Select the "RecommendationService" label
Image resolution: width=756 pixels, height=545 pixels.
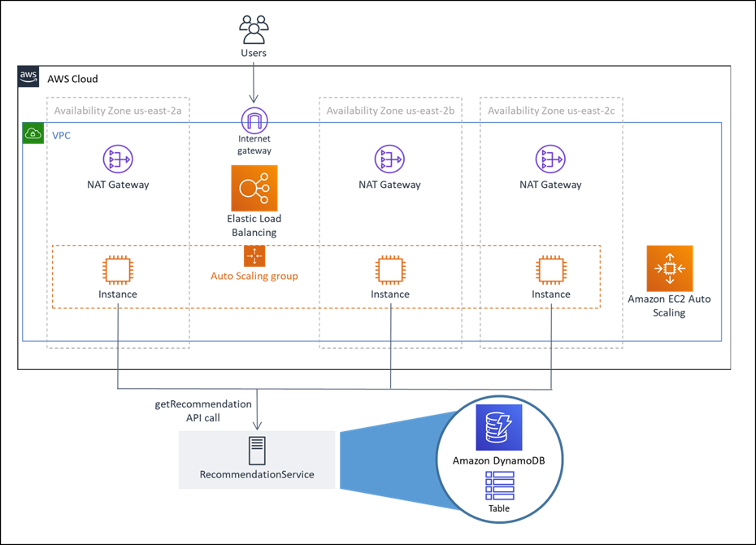[257, 474]
